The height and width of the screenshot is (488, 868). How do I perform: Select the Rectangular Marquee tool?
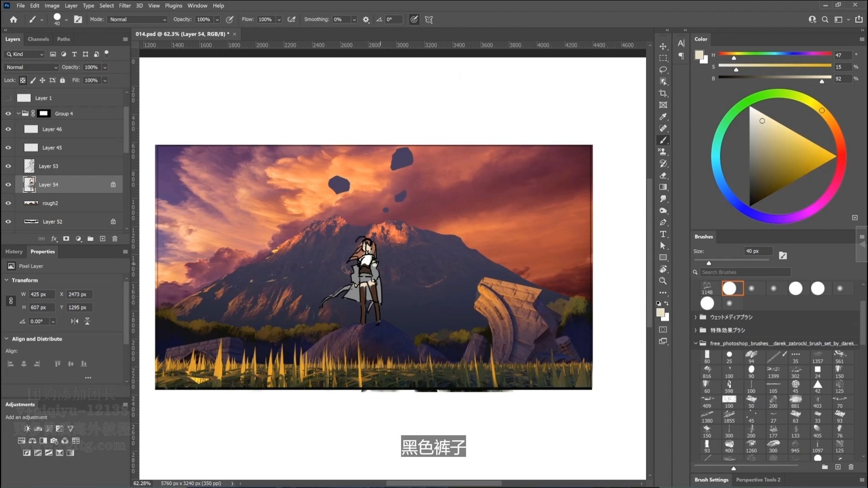[x=663, y=58]
